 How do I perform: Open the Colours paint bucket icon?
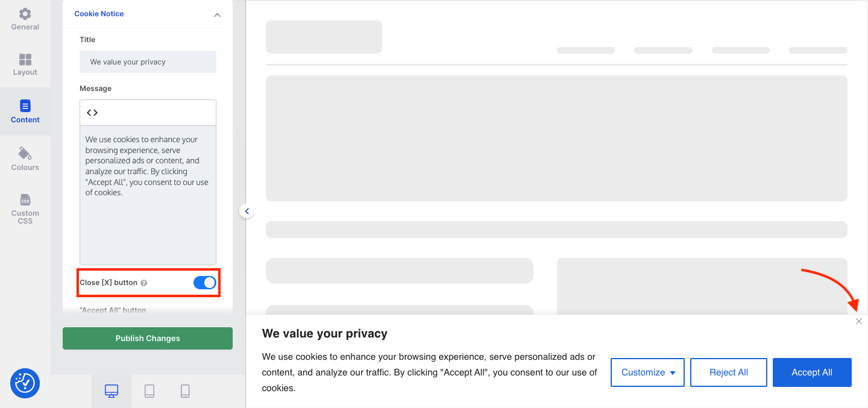25,153
